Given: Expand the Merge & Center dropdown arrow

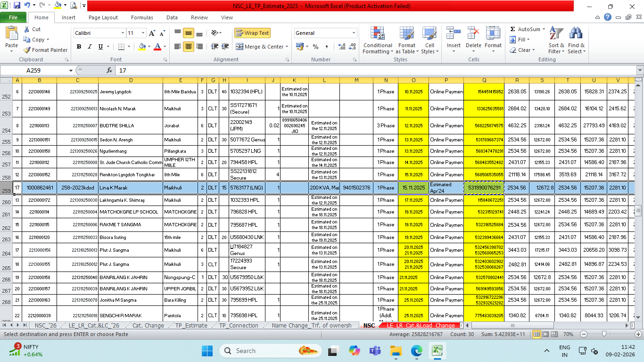Looking at the screenshot, I should coord(288,47).
